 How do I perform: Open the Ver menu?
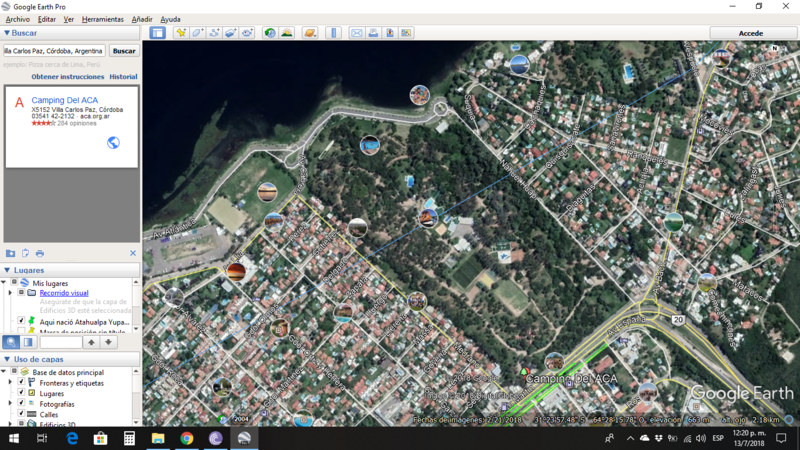coord(68,19)
